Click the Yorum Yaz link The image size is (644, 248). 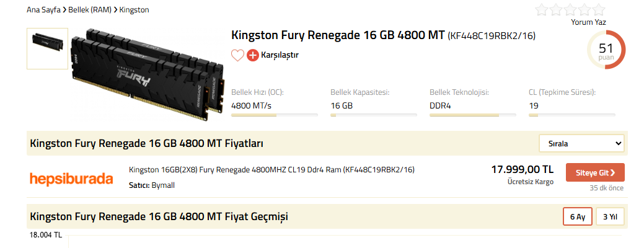click(588, 22)
